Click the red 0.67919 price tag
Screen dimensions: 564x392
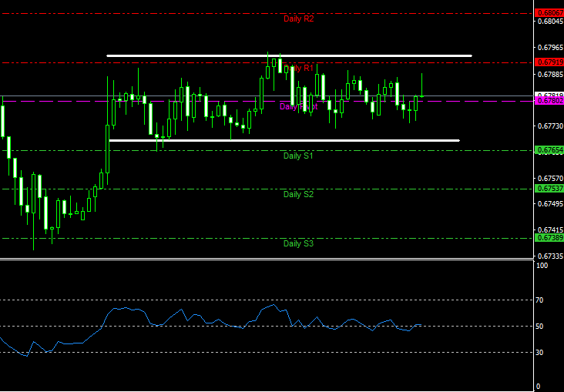point(549,62)
